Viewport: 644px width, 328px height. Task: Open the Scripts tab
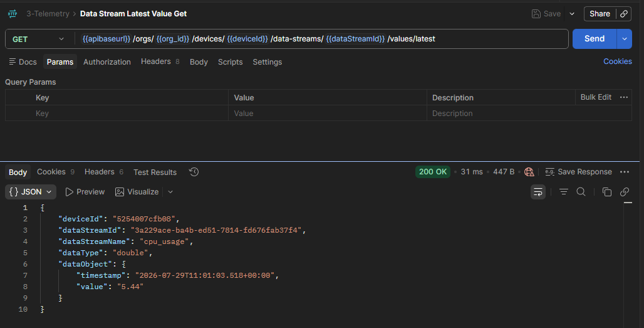230,61
